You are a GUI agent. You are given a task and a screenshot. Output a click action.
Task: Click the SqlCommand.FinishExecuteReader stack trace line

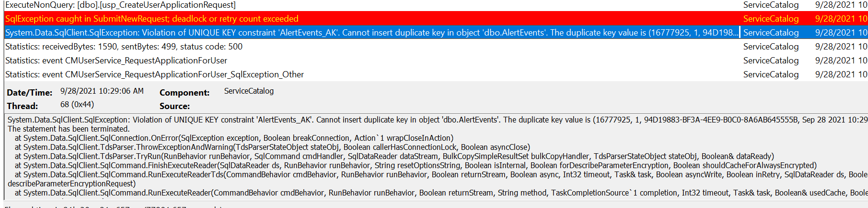coord(416,165)
